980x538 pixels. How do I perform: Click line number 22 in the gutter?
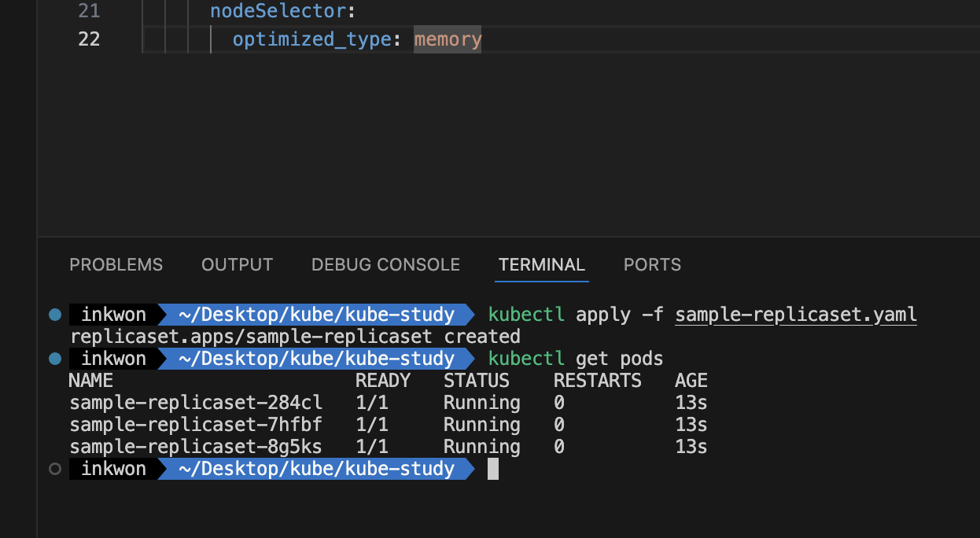tap(89, 39)
